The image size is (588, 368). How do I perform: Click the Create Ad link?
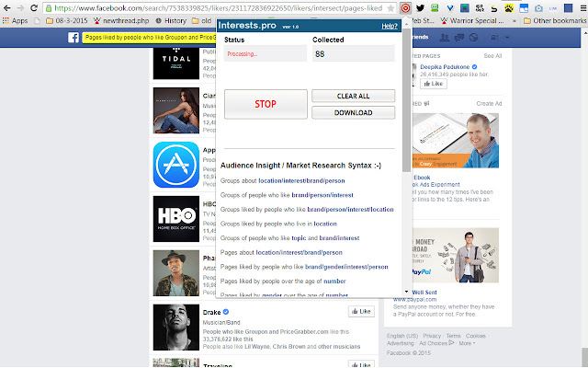(x=489, y=103)
